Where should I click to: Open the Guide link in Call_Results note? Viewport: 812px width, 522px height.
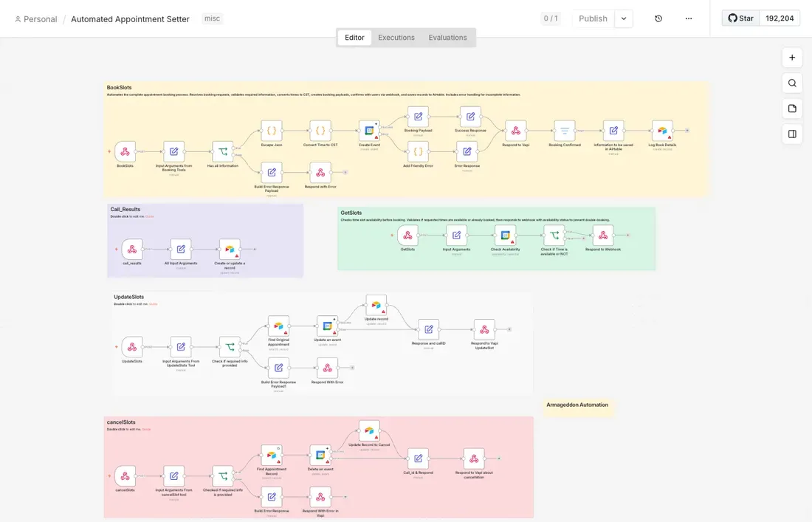(x=150, y=216)
